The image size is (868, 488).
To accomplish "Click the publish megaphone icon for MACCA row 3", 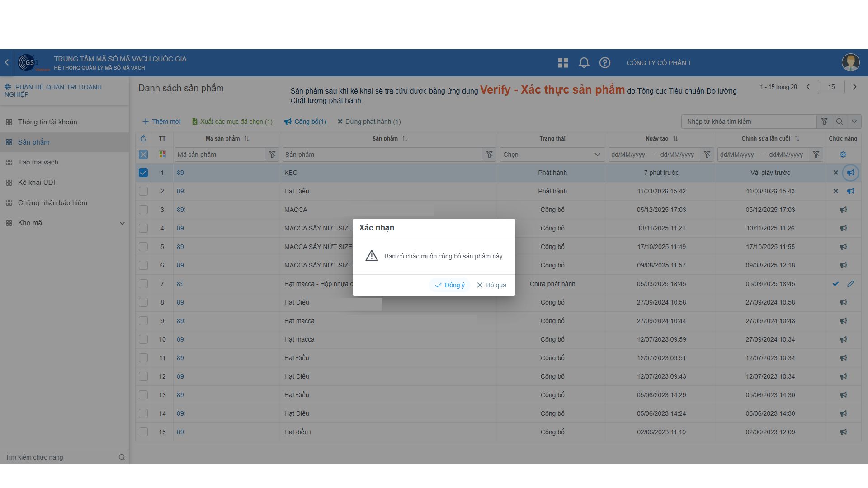I will click(843, 210).
